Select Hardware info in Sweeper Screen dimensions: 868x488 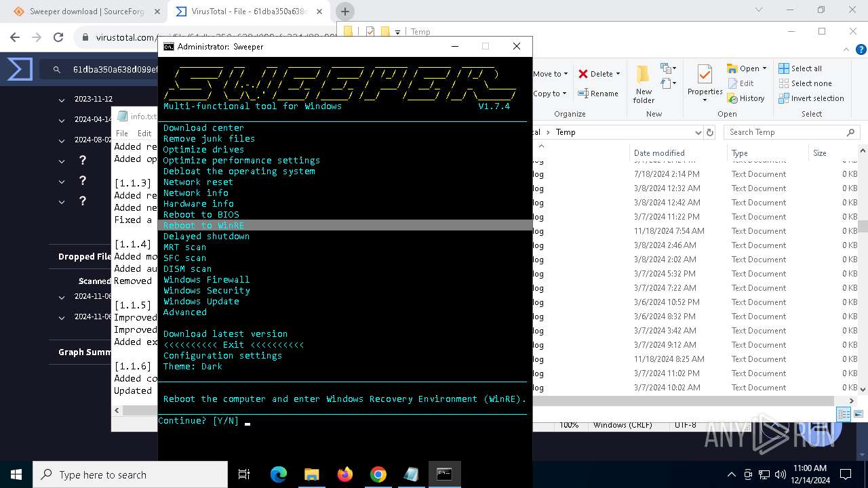198,203
